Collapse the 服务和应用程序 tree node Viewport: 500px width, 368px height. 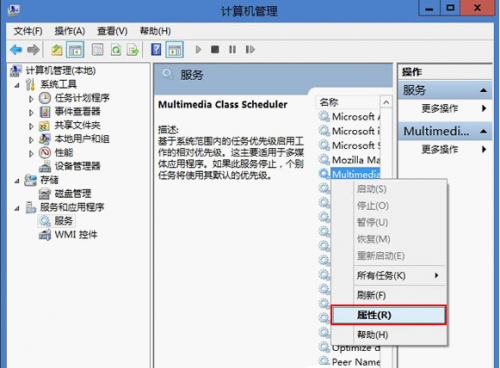point(17,208)
